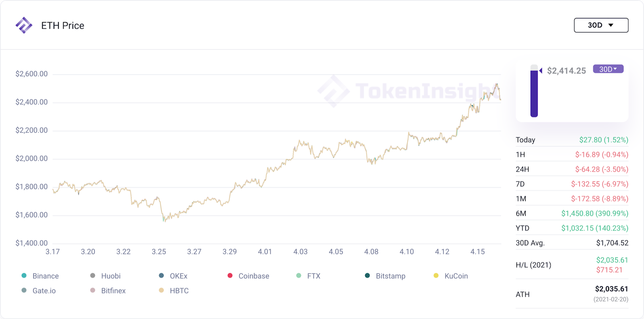Click the HBTC legend dot
644x319 pixels.
coord(161,290)
